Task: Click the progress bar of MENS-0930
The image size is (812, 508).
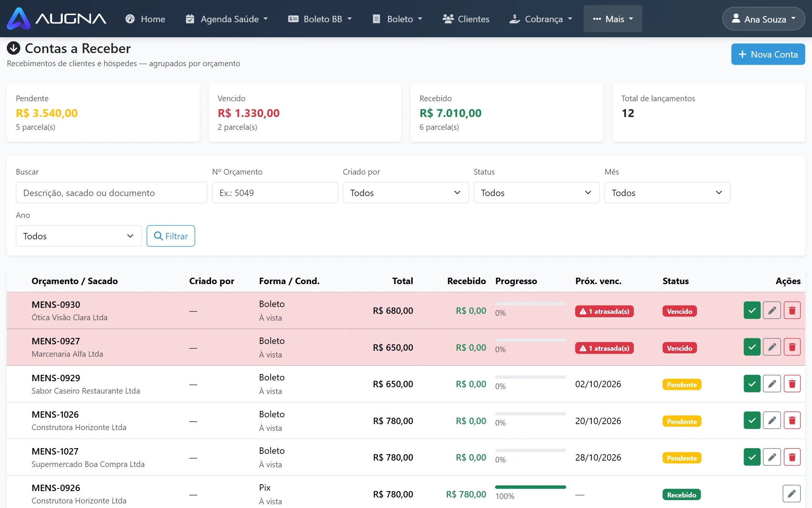Action: 530,304
